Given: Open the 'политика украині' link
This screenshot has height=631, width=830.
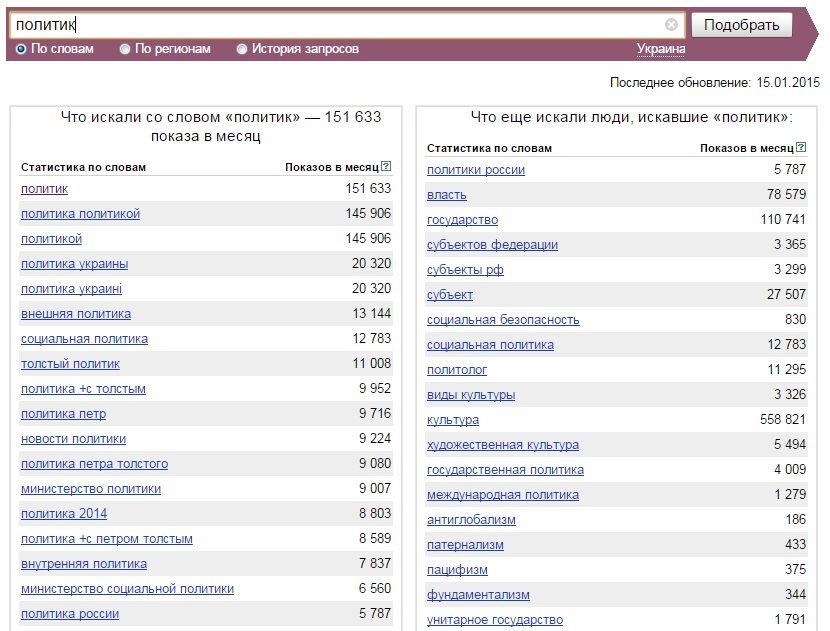Looking at the screenshot, I should click(x=71, y=289).
